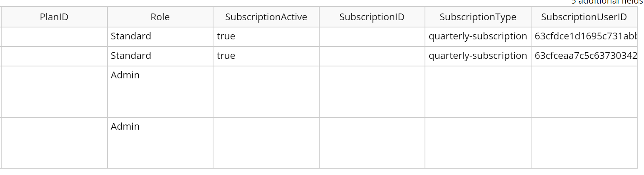Click the SubscriptionType column header

(x=478, y=17)
